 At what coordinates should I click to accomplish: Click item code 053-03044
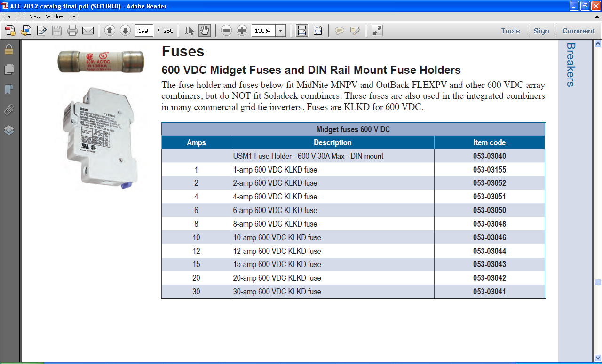pyautogui.click(x=490, y=251)
